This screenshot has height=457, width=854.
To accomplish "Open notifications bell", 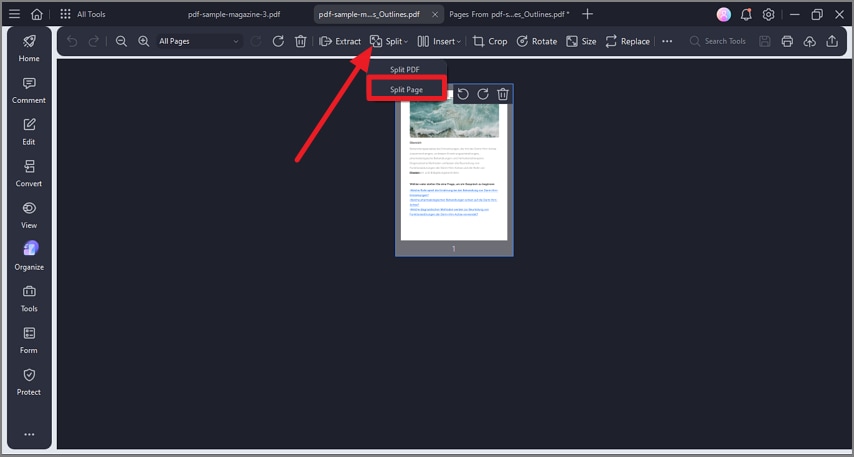I will pos(746,15).
